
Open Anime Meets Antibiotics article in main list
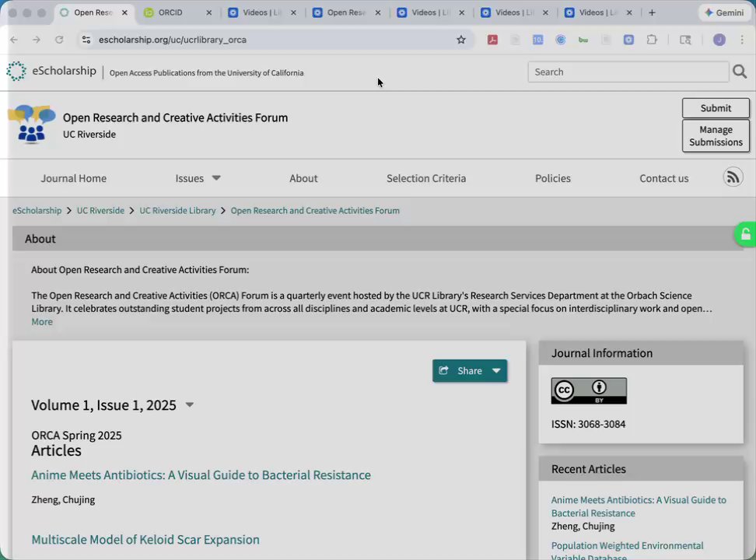pyautogui.click(x=201, y=474)
